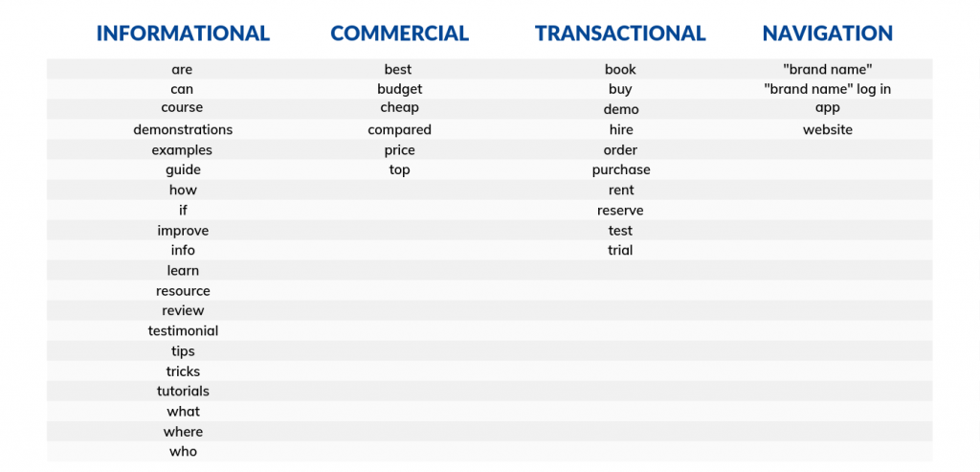Viewport: 980px width, 472px height.
Task: Click the "budget" keyword under Commercial
Action: 399,89
